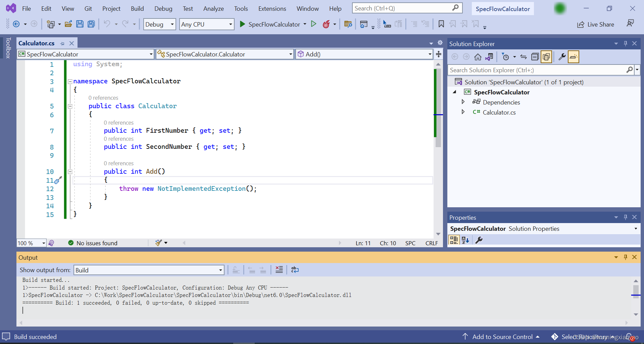Close the Calculator.cs tab

click(x=71, y=43)
